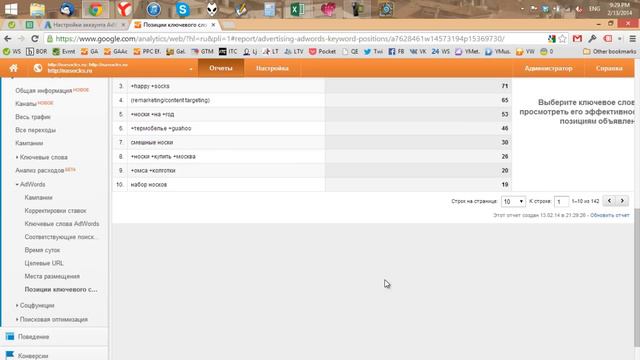The image size is (640, 360).
Task: Select the Позиции ключевого слова browser tab
Action: tap(174, 25)
